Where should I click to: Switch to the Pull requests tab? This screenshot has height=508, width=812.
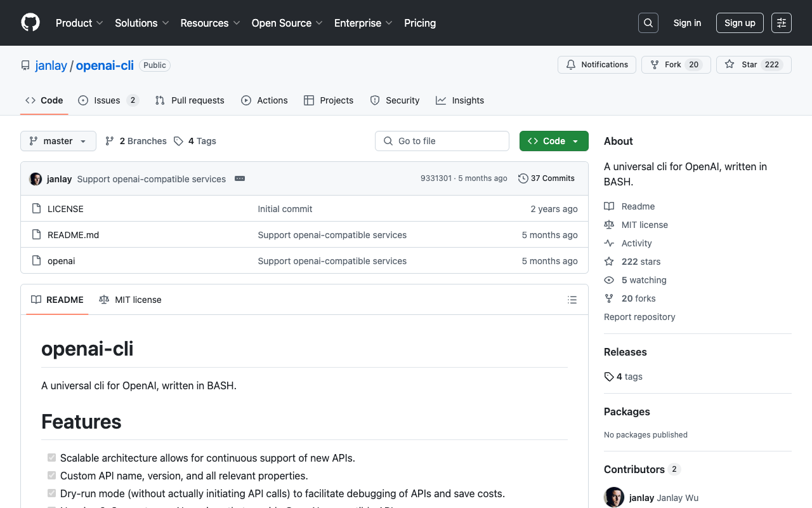[x=190, y=100]
